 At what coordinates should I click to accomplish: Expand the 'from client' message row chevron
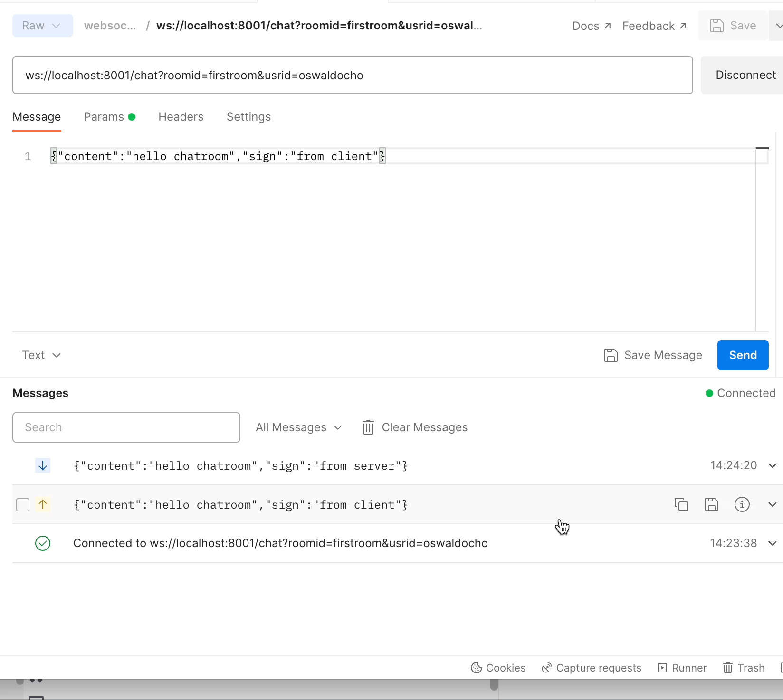tap(773, 504)
